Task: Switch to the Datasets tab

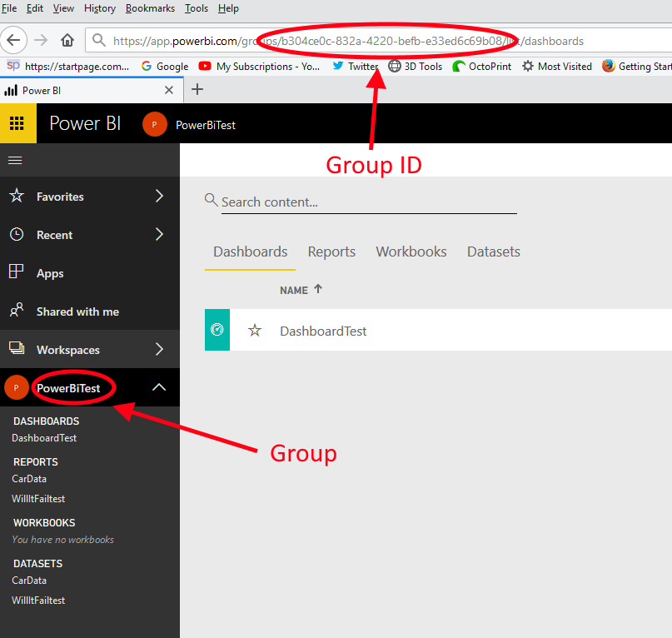Action: click(x=494, y=252)
